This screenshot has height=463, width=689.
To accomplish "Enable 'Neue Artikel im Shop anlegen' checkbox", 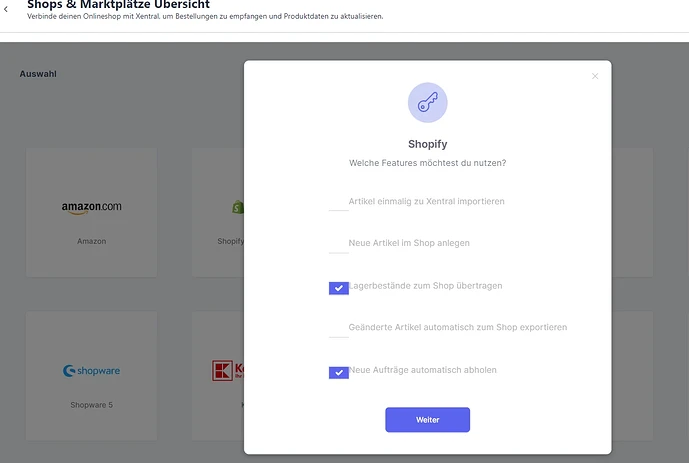I will 339,245.
